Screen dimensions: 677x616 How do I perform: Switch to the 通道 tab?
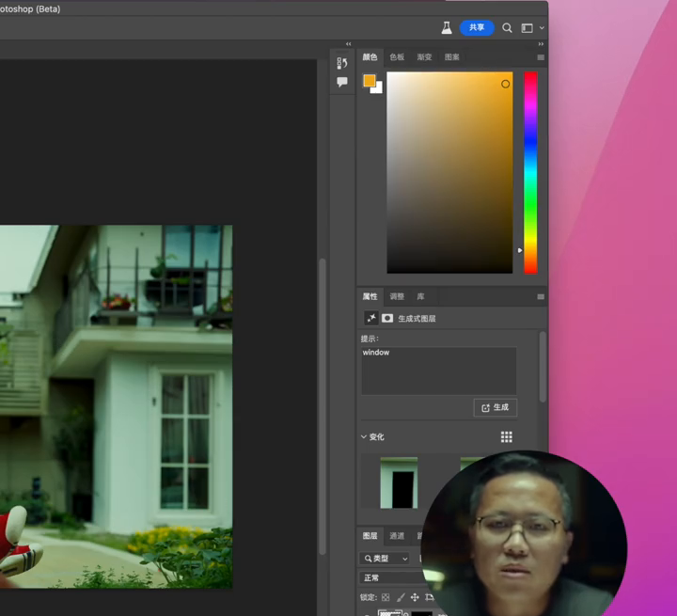(x=397, y=536)
